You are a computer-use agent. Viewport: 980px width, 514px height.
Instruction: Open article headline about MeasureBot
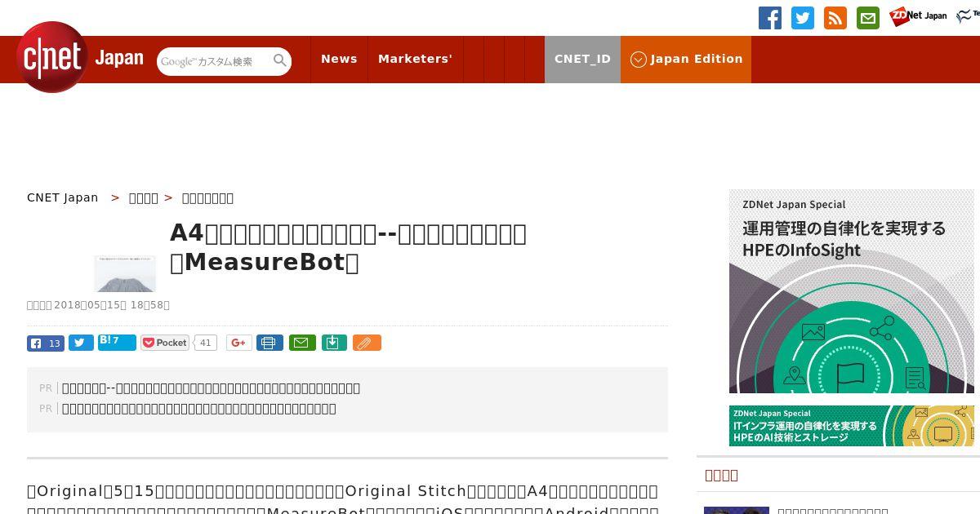coord(348,248)
